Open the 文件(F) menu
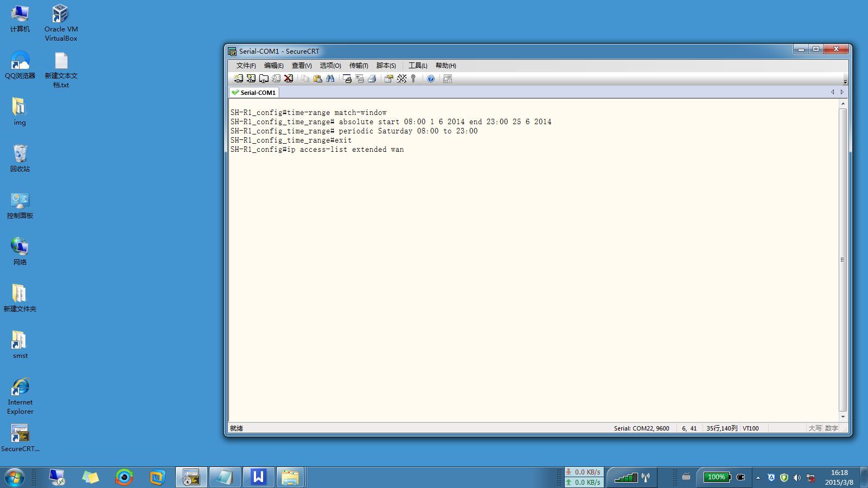This screenshot has width=868, height=488. pyautogui.click(x=246, y=66)
